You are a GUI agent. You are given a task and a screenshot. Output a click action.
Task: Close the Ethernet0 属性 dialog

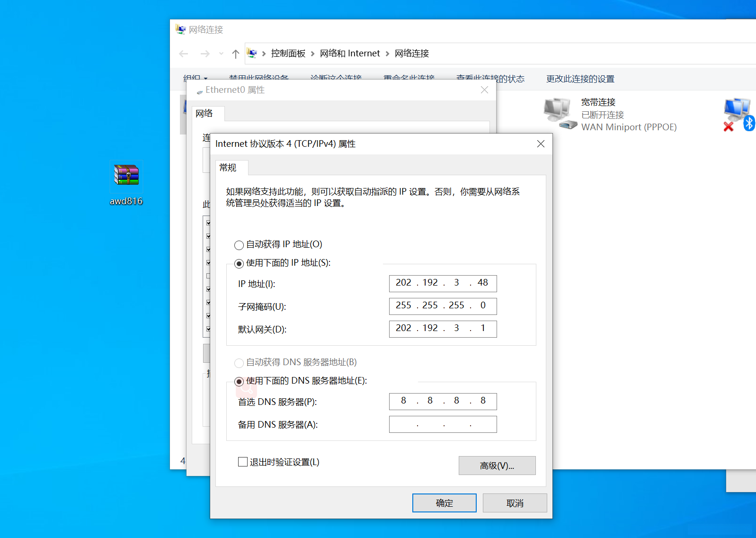coord(484,90)
